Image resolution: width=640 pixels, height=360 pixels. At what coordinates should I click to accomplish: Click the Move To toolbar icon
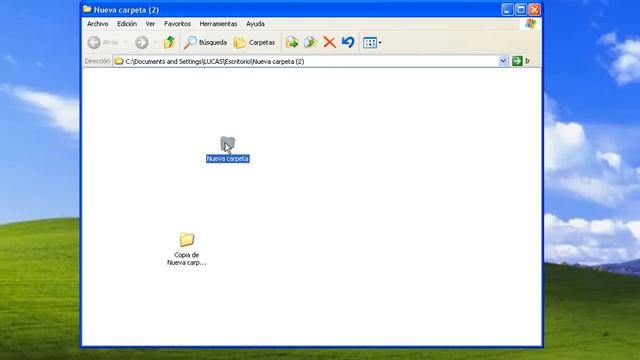coord(292,42)
